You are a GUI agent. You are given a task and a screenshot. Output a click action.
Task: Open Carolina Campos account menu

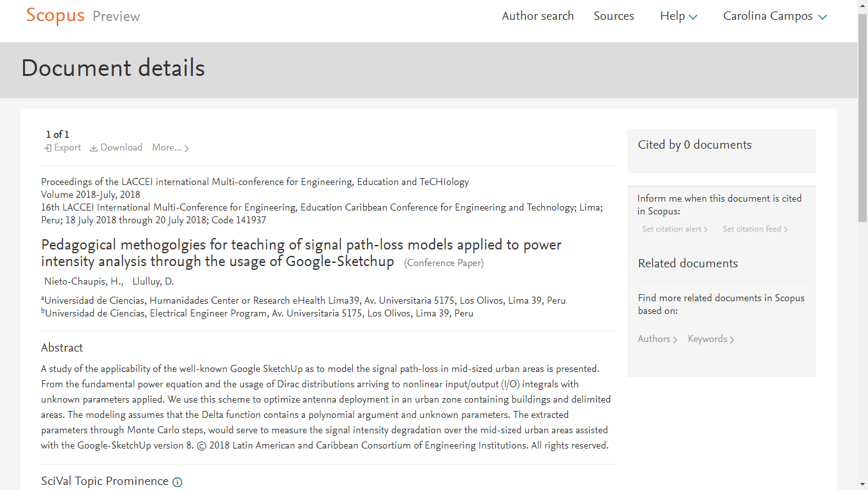[x=775, y=17]
